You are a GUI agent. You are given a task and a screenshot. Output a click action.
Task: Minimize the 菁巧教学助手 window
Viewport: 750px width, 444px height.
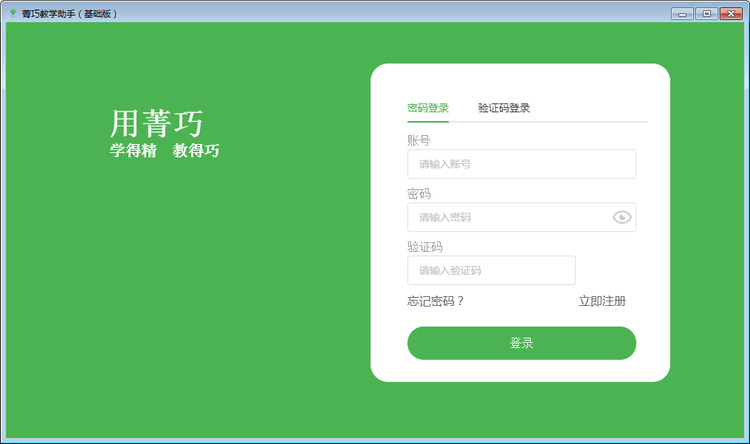tap(682, 14)
